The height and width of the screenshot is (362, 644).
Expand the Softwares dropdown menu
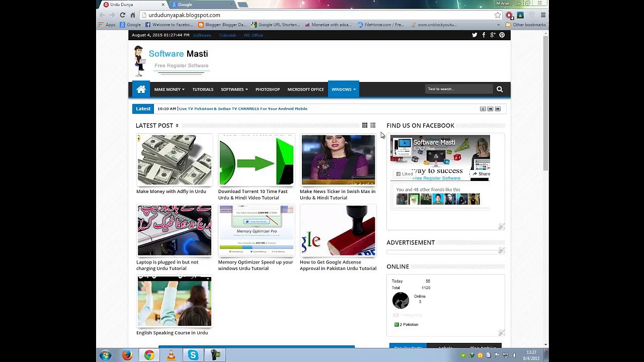pyautogui.click(x=234, y=89)
